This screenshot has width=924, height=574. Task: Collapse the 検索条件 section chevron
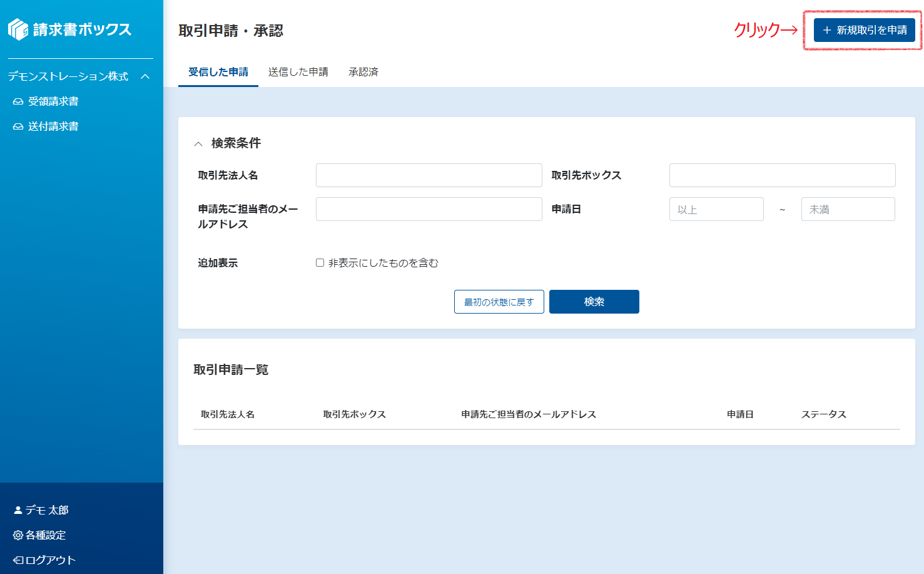[x=198, y=144]
